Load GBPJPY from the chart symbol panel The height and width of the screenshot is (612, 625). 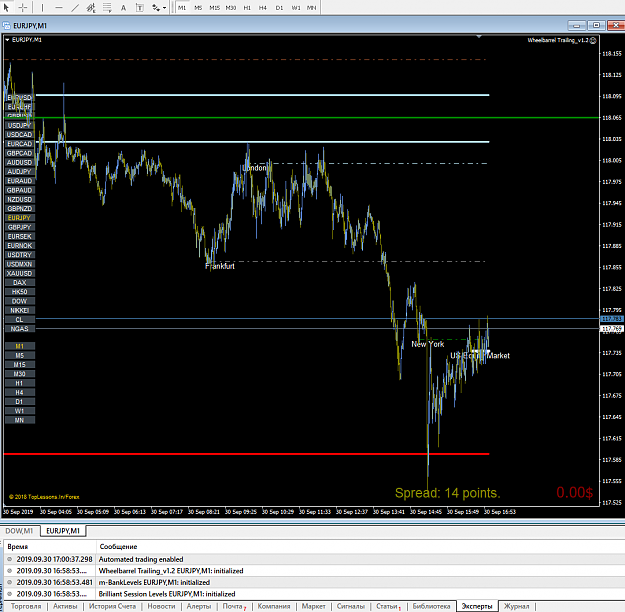coord(19,227)
